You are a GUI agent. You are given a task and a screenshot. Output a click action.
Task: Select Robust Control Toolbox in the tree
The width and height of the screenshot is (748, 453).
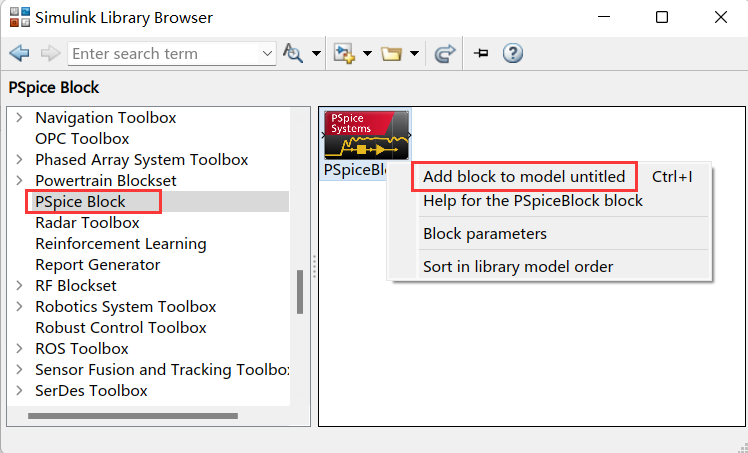(x=121, y=327)
